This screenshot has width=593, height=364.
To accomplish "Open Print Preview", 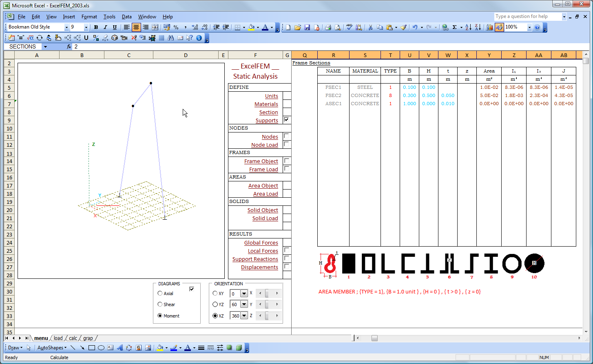I will (x=338, y=27).
